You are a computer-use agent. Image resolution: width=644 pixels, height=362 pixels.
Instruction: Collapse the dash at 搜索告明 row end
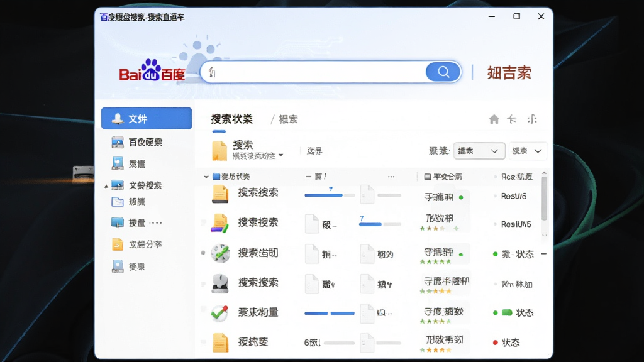(x=544, y=254)
